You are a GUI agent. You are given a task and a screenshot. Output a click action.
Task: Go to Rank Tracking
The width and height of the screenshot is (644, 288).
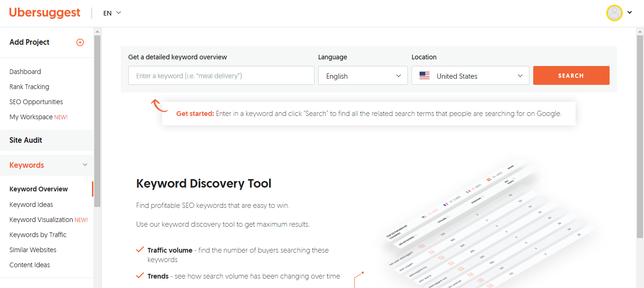tap(29, 87)
